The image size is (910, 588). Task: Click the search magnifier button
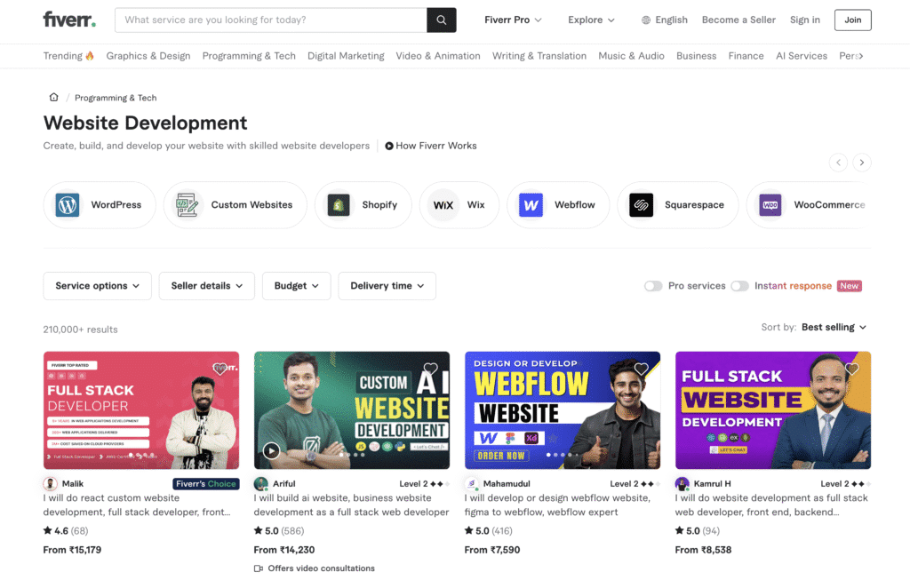(441, 20)
